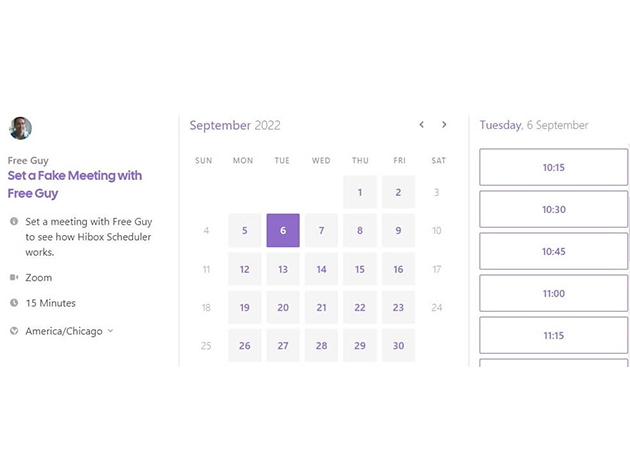
Task: Click the 'Set a Fake Meeting with Free Guy' title
Action: [x=75, y=184]
